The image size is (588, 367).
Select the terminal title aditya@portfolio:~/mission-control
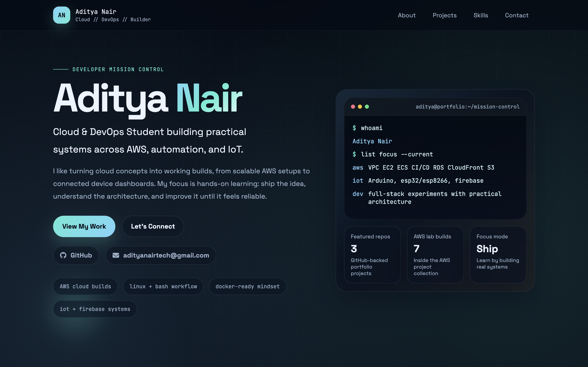click(468, 107)
